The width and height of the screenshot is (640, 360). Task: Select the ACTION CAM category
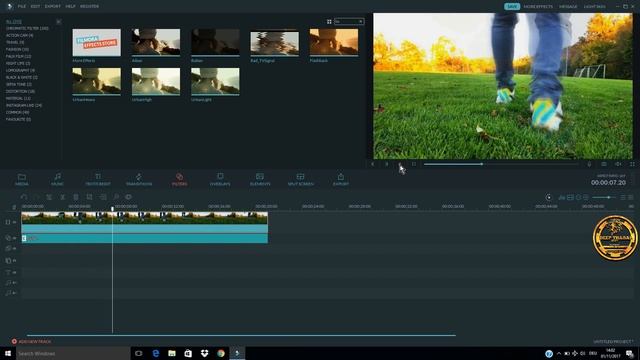(20, 36)
